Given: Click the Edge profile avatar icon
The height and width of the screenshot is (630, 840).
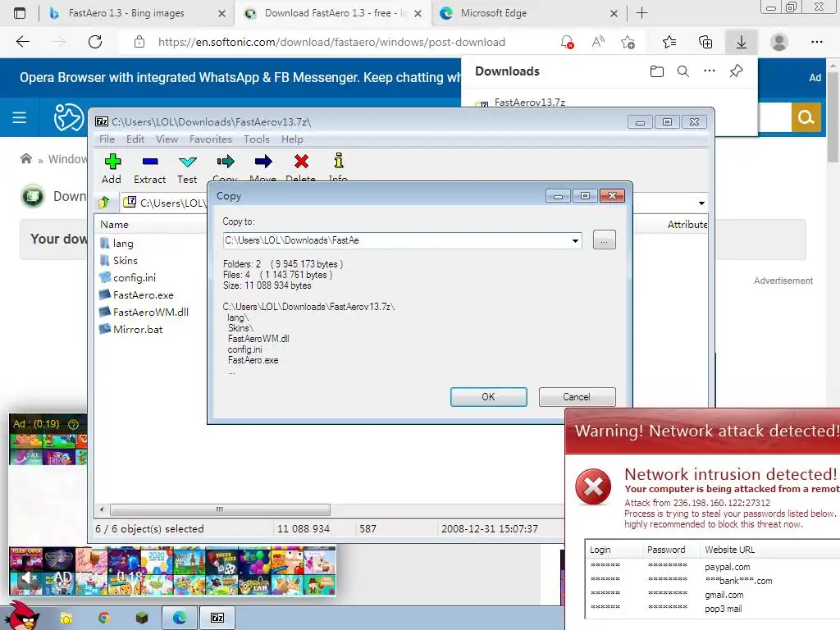Looking at the screenshot, I should 779,42.
